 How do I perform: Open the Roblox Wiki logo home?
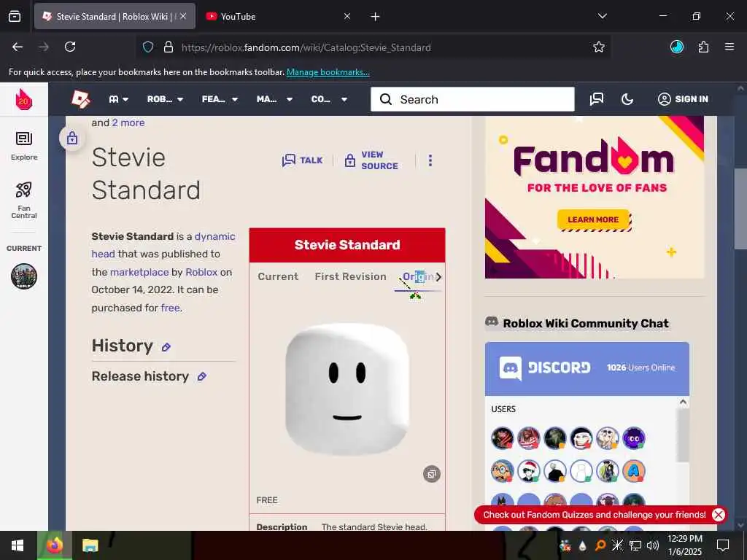click(x=80, y=99)
